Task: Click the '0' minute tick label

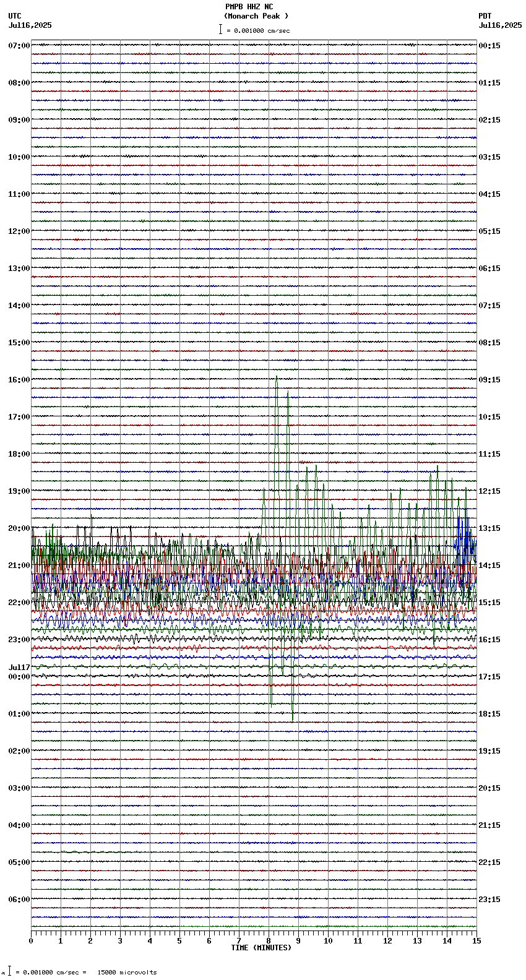Action: [31, 941]
